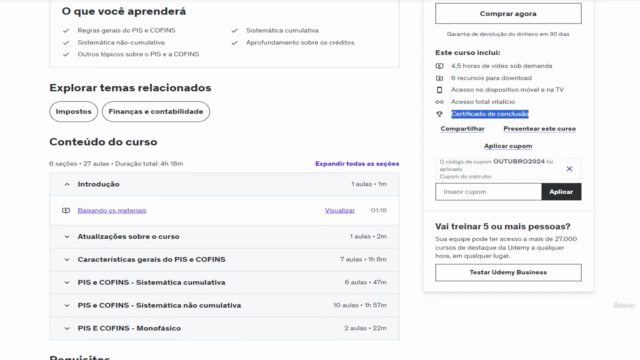This screenshot has height=360, width=640.
Task: Click the Compartilhar link
Action: [462, 129]
